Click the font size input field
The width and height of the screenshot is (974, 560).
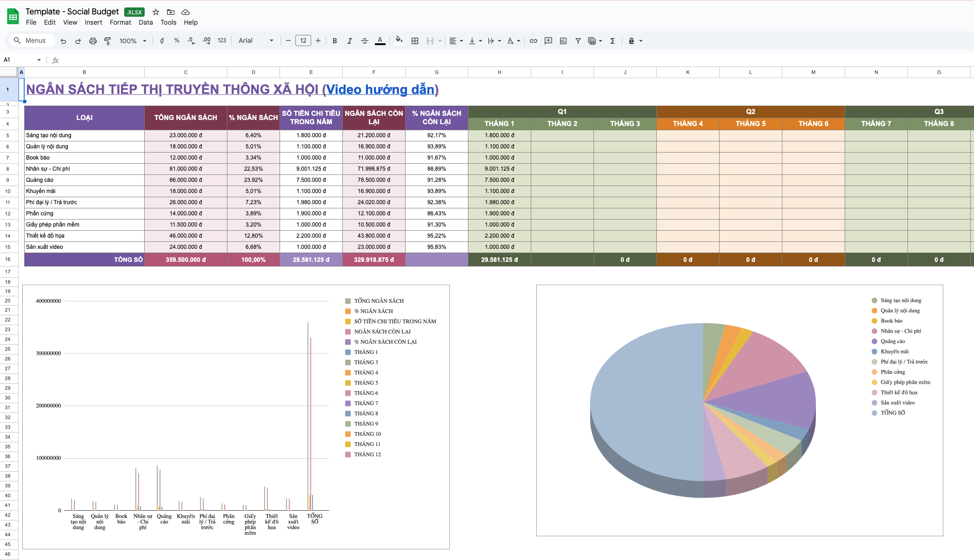coord(303,41)
